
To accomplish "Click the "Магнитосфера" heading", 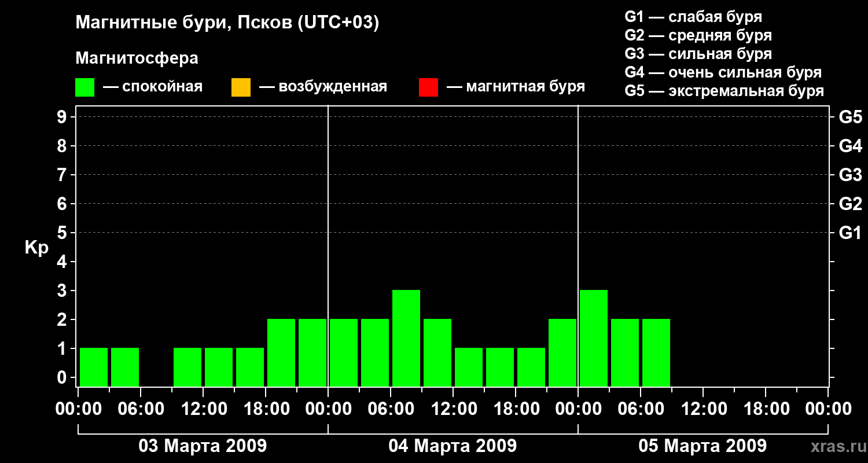I will click(137, 58).
